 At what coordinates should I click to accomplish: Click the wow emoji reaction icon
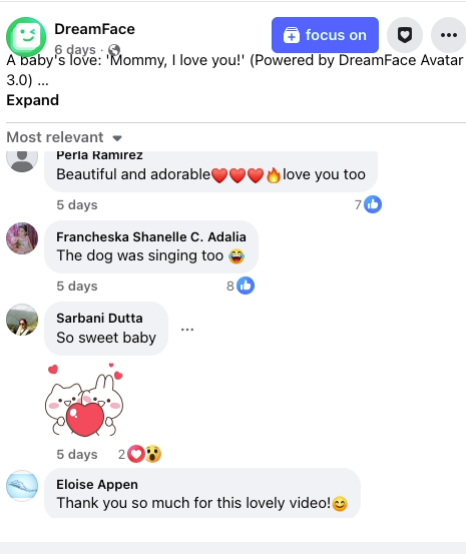point(153,454)
